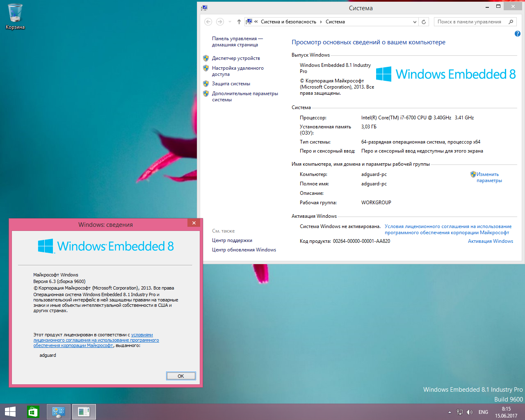
Task: Click shield icon beside 'Защита системы'
Action: click(x=206, y=84)
